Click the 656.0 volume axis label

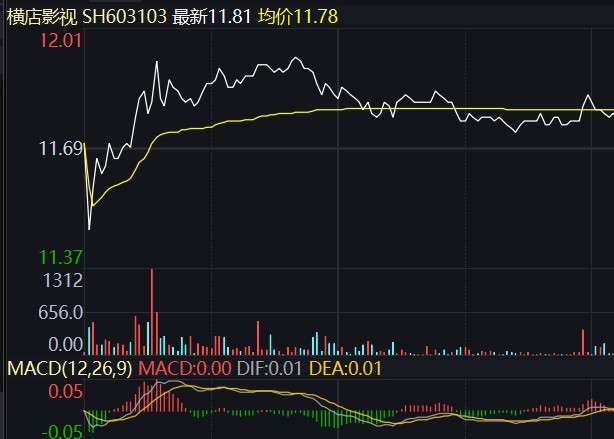(x=61, y=313)
